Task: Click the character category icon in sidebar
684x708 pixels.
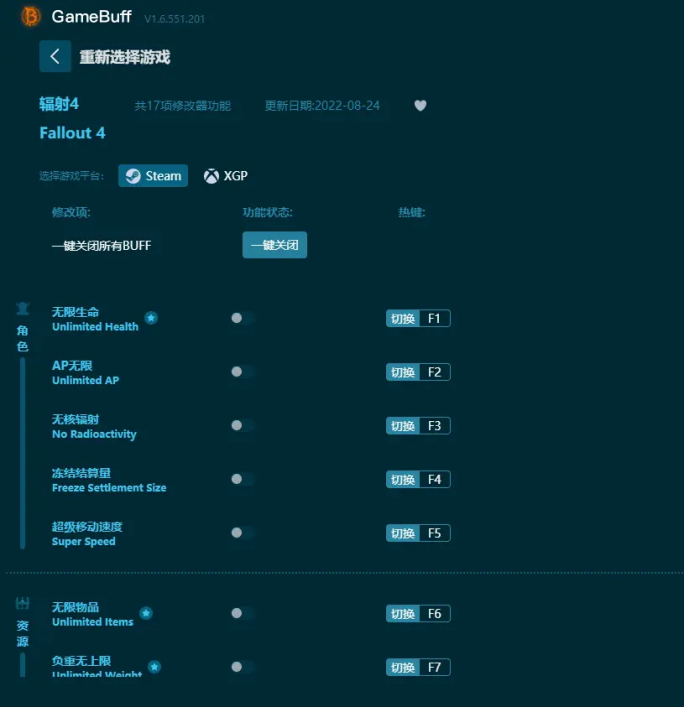Action: [x=23, y=309]
